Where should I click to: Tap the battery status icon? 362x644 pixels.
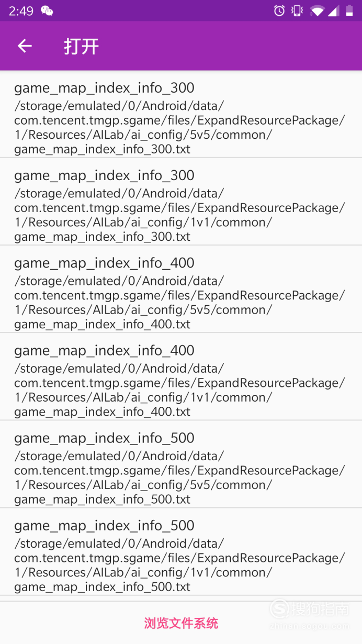(x=349, y=10)
